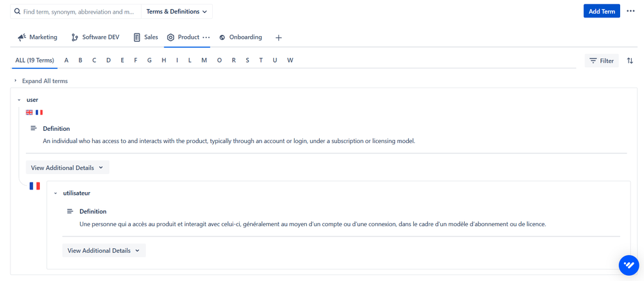644x281 pixels.
Task: Open the blue floating checkmark widget
Action: [x=629, y=265]
